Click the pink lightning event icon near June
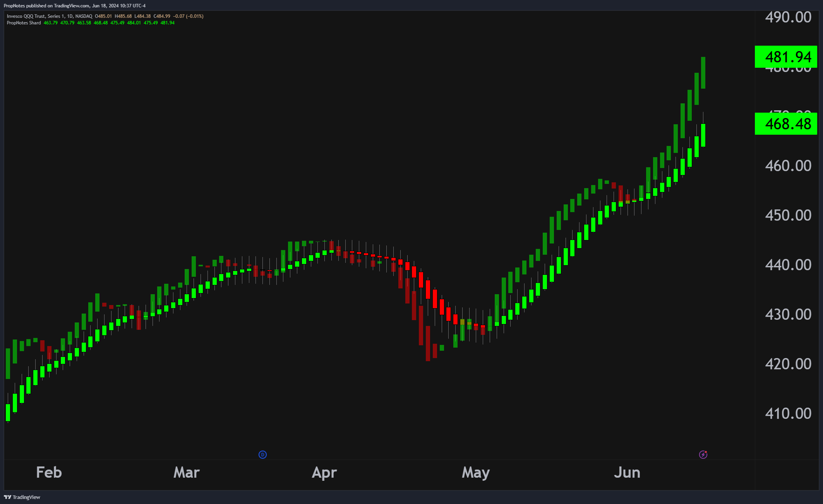Viewport: 823px width, 504px height. pos(703,454)
